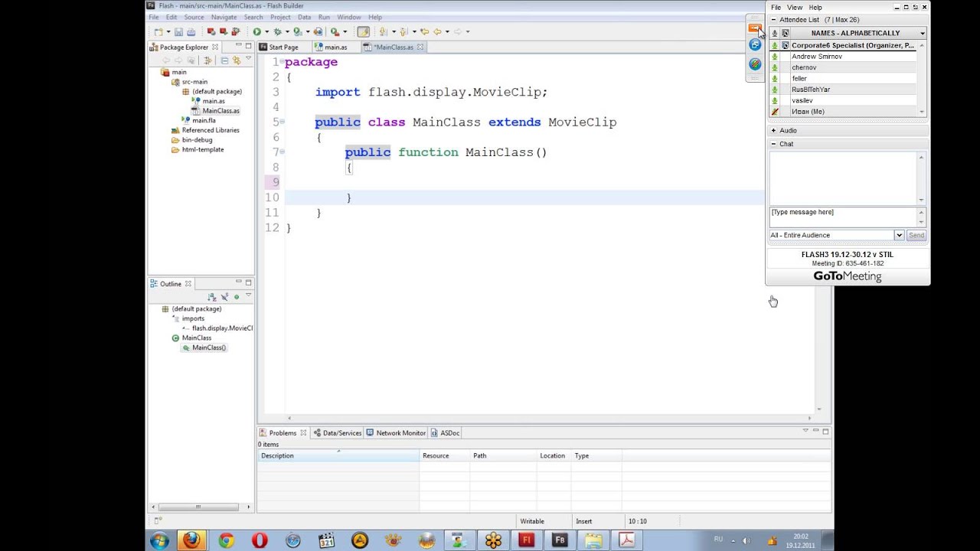Click the External Tools icon in toolbar
The image size is (980, 551).
pos(335,31)
